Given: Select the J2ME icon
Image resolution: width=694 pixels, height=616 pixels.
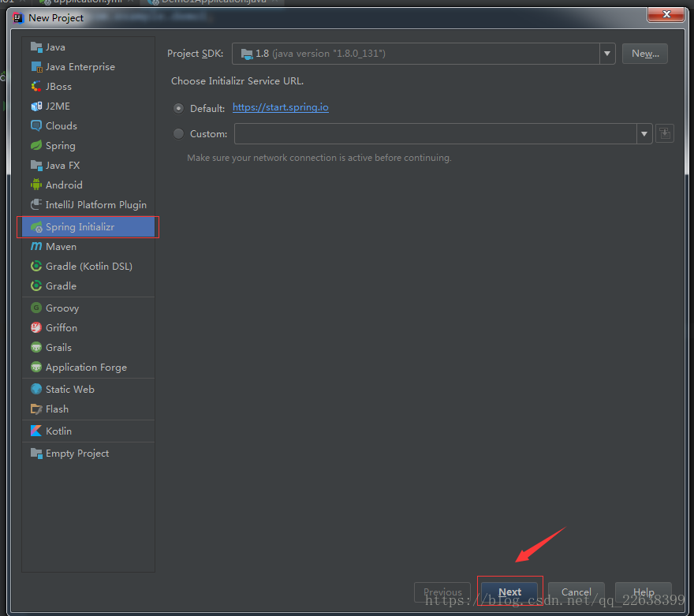Looking at the screenshot, I should pyautogui.click(x=36, y=106).
